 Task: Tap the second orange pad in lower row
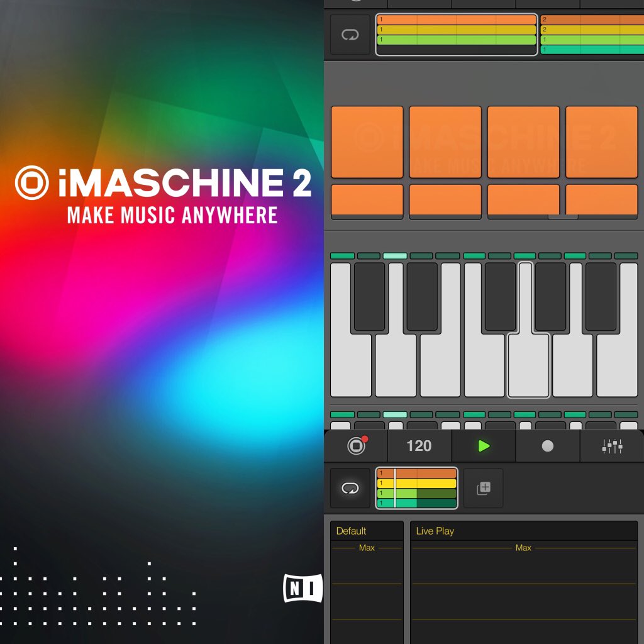coord(445,201)
